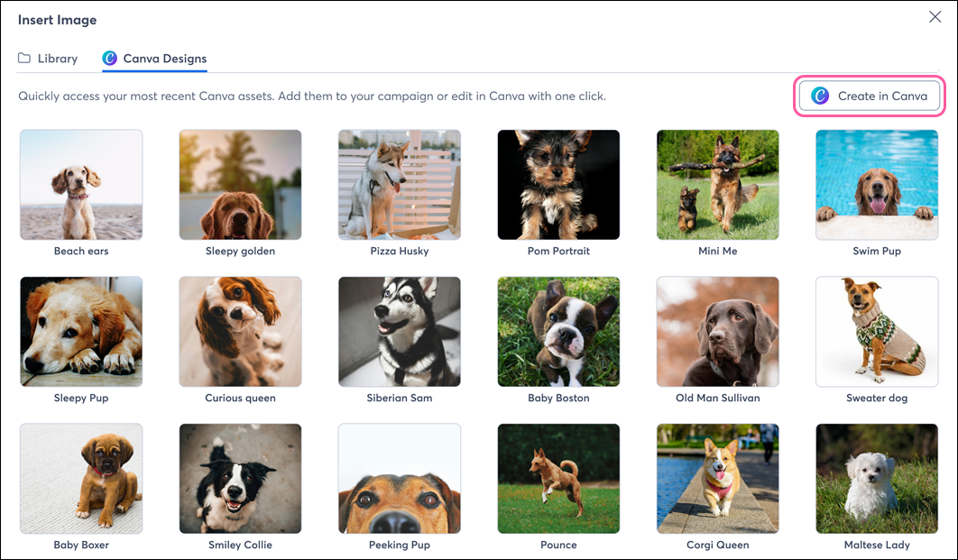Choose the Mini Me image
Image resolution: width=958 pixels, height=560 pixels.
717,184
